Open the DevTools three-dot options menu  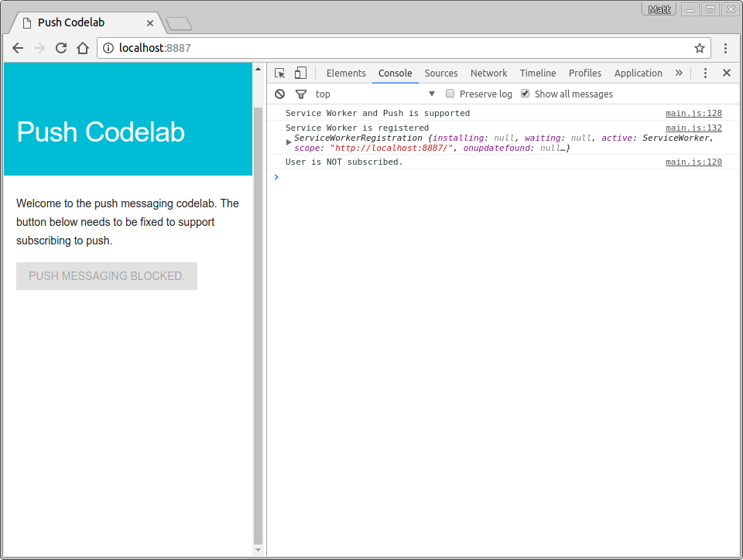click(x=705, y=73)
